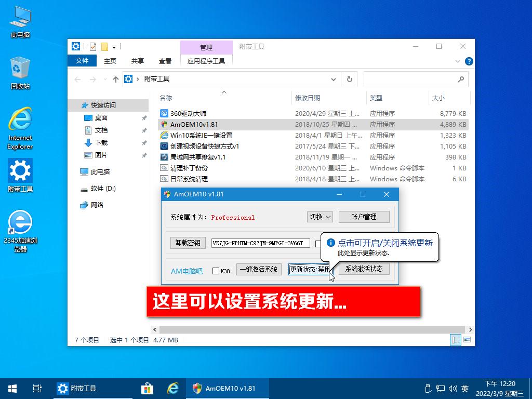This screenshot has width=532, height=399.
Task: Switch to large icons view in the status bar
Action: coord(467,340)
